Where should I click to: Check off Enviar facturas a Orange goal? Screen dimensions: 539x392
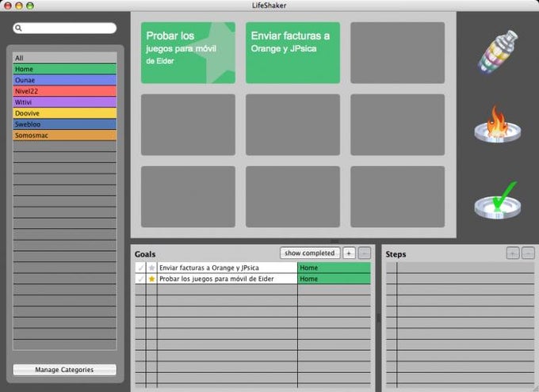[140, 268]
